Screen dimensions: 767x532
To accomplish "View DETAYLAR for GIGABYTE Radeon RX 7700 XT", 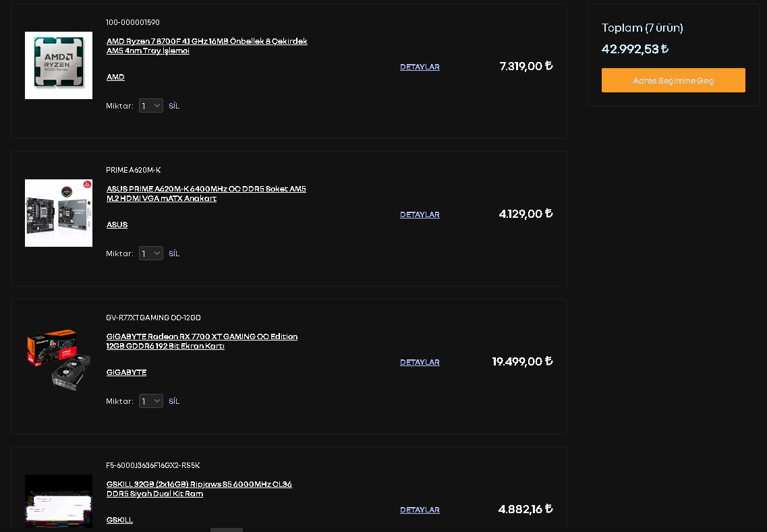I will pyautogui.click(x=420, y=362).
